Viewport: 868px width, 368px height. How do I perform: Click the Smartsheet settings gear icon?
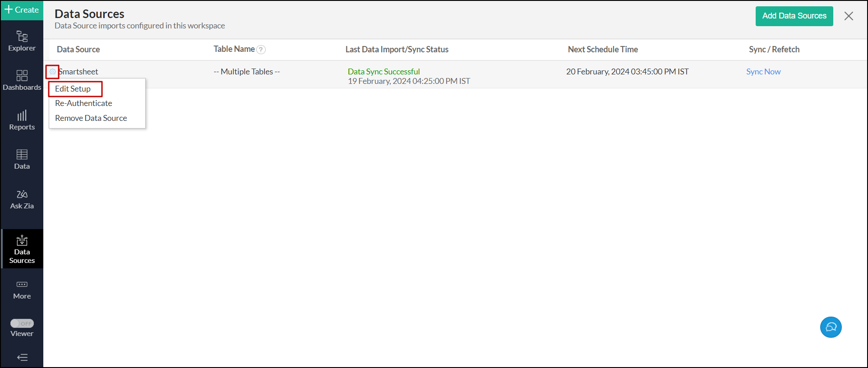[53, 72]
